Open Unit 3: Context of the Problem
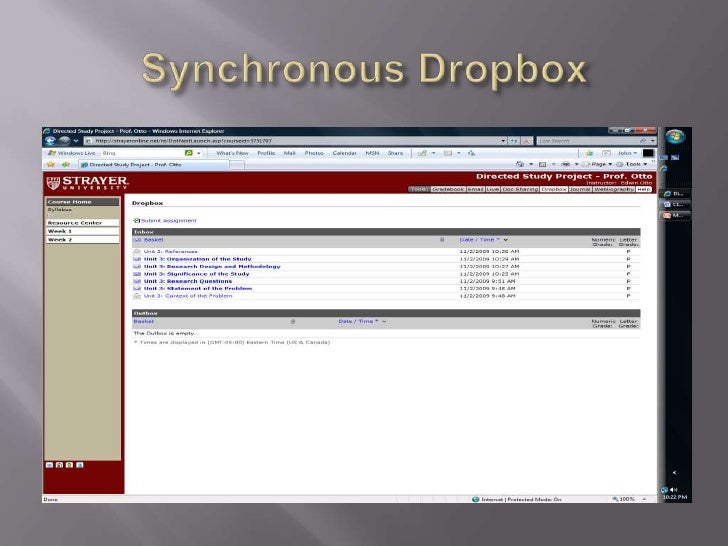The image size is (728, 546). (x=188, y=296)
